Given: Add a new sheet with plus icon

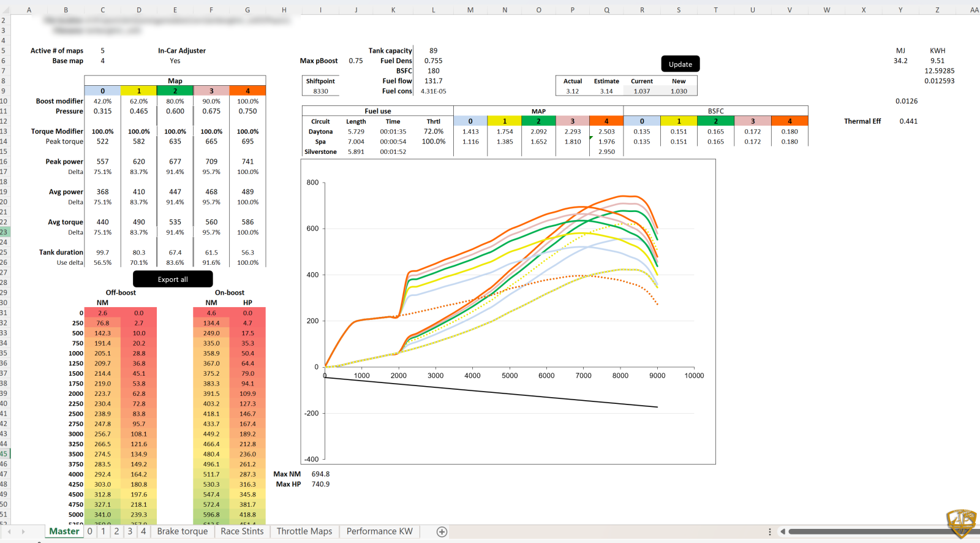Looking at the screenshot, I should (442, 532).
